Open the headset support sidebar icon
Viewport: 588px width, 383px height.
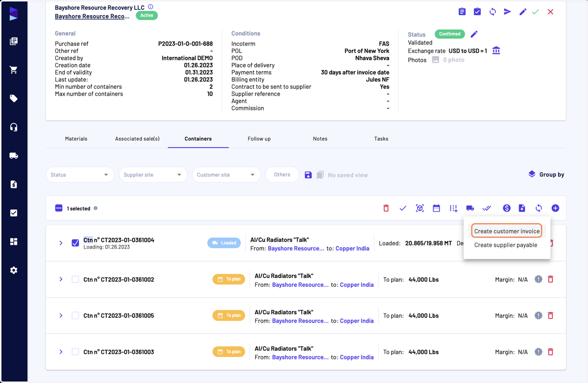(14, 128)
